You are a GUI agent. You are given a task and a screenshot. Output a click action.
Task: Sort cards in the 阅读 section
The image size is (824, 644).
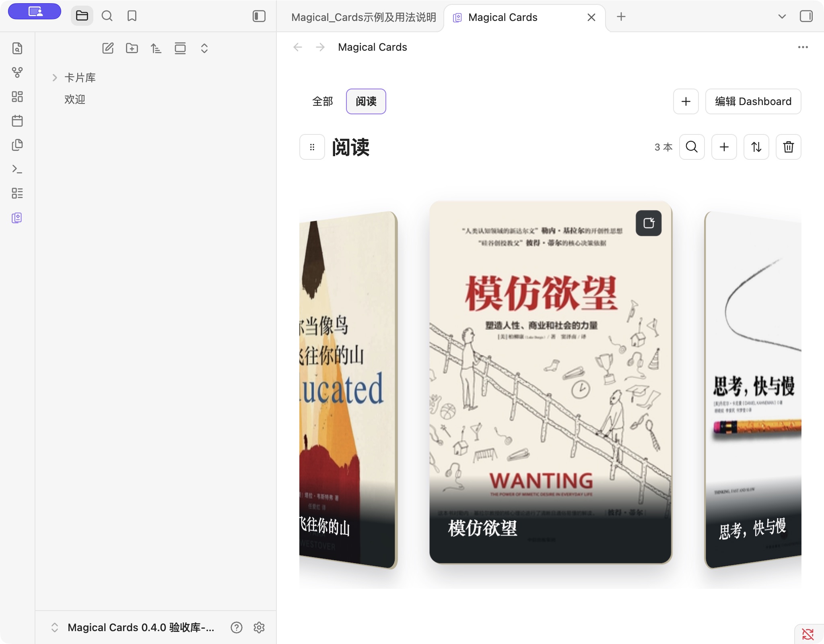point(756,147)
